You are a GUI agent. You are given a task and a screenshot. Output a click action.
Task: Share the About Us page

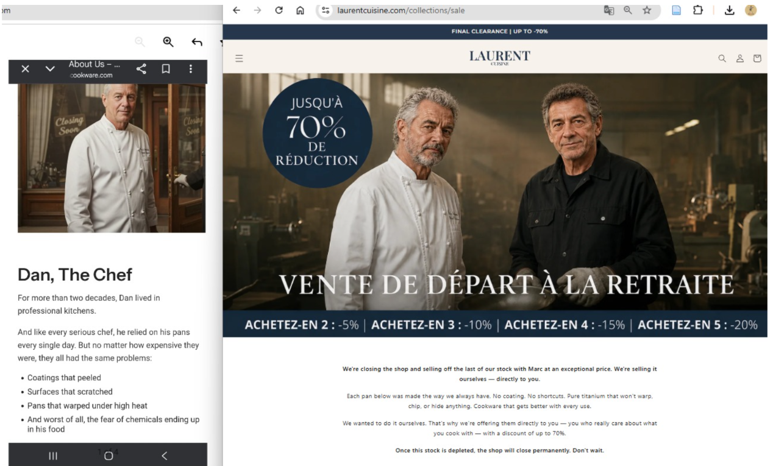click(141, 69)
